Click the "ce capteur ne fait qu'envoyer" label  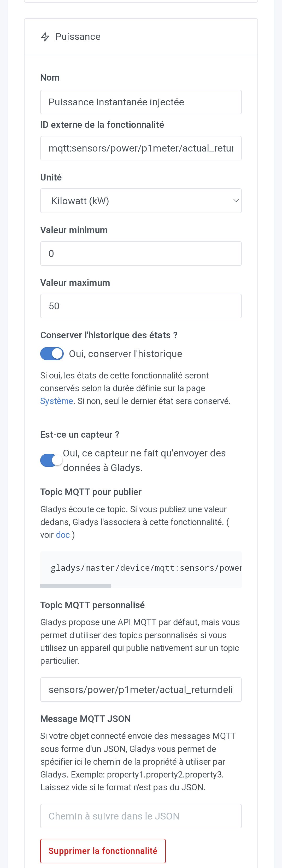(144, 460)
